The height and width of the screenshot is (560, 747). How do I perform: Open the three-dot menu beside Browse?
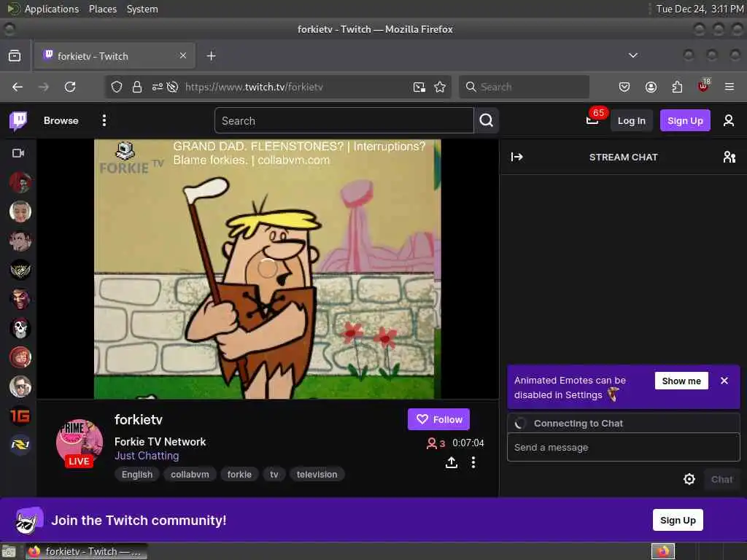pos(104,120)
